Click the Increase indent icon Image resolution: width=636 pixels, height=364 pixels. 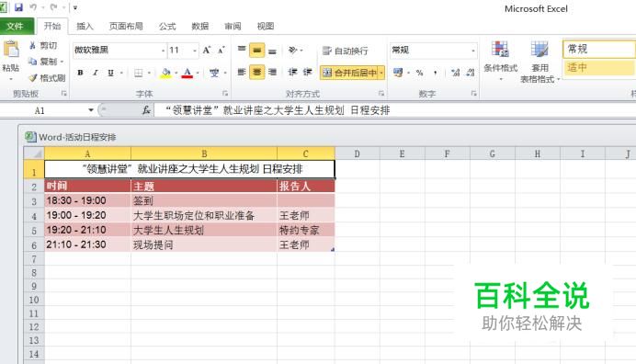(x=308, y=73)
